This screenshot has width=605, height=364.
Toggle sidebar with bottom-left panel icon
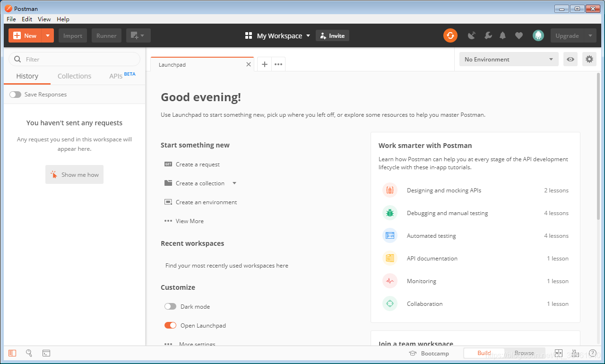[x=12, y=353]
